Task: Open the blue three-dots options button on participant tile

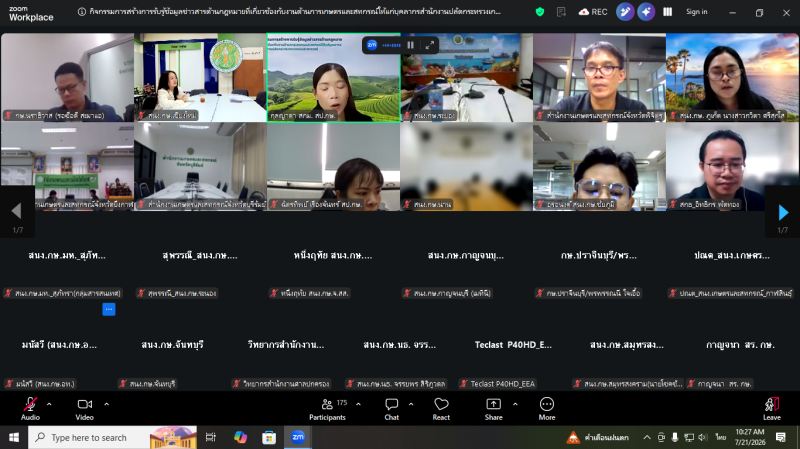Action: [109, 309]
